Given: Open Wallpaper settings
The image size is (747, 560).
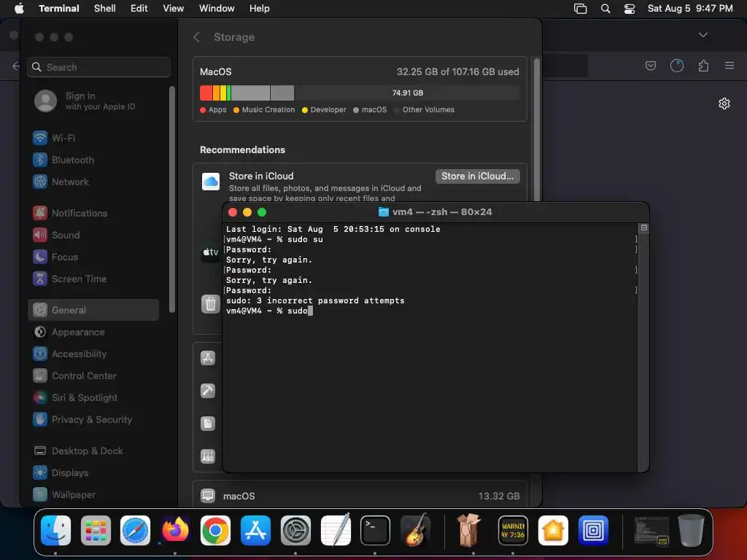Looking at the screenshot, I should point(64,495).
